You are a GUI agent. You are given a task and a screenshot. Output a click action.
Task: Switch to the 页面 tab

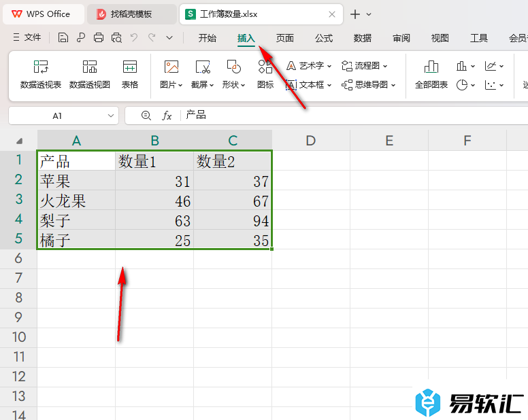tap(285, 38)
